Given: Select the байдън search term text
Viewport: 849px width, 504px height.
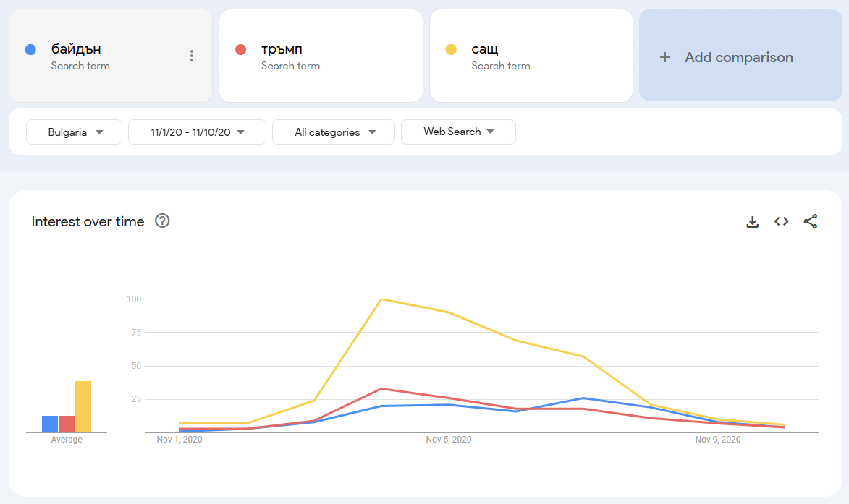Looking at the screenshot, I should point(76,49).
